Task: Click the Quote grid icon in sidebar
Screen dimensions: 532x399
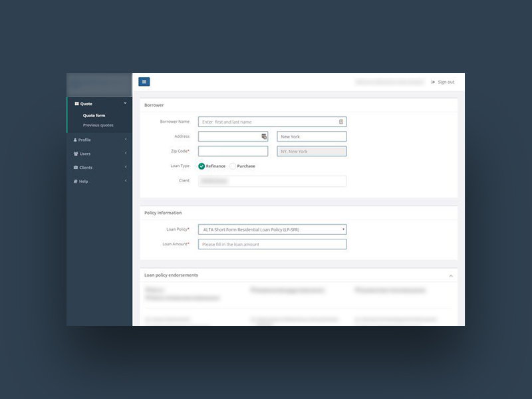Action: click(x=76, y=104)
